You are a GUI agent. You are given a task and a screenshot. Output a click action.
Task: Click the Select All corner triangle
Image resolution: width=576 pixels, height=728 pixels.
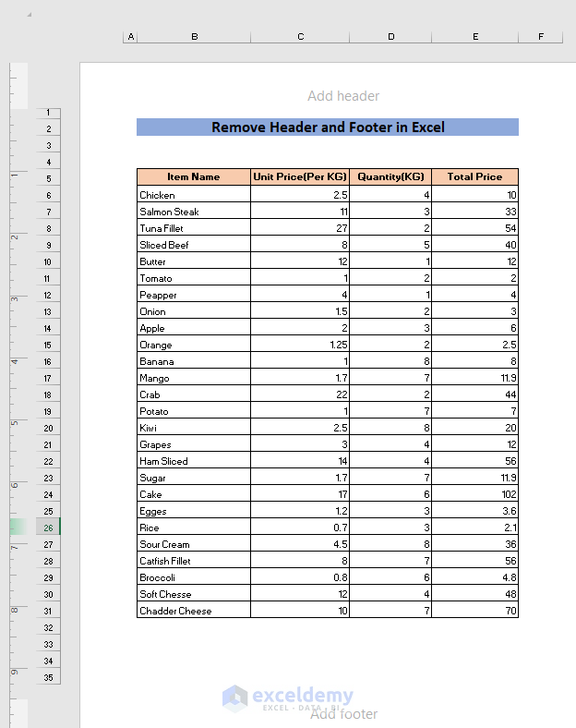tap(30, 15)
